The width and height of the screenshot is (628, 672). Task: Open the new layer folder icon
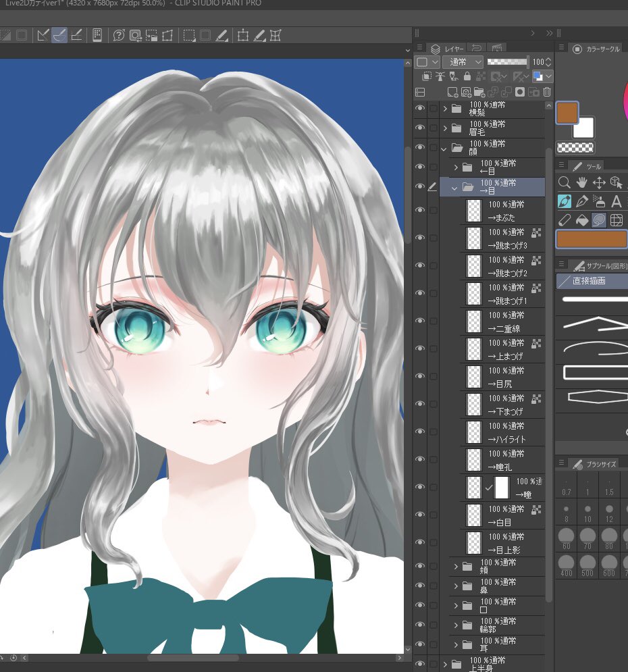tap(479, 91)
